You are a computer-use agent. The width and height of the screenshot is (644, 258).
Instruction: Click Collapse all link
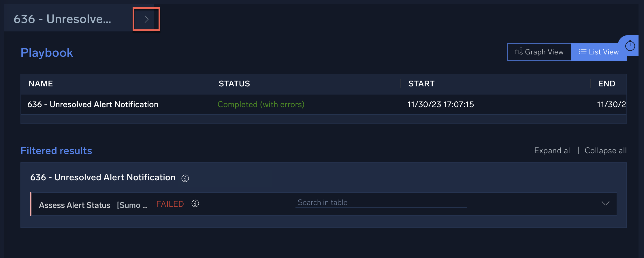pos(605,151)
